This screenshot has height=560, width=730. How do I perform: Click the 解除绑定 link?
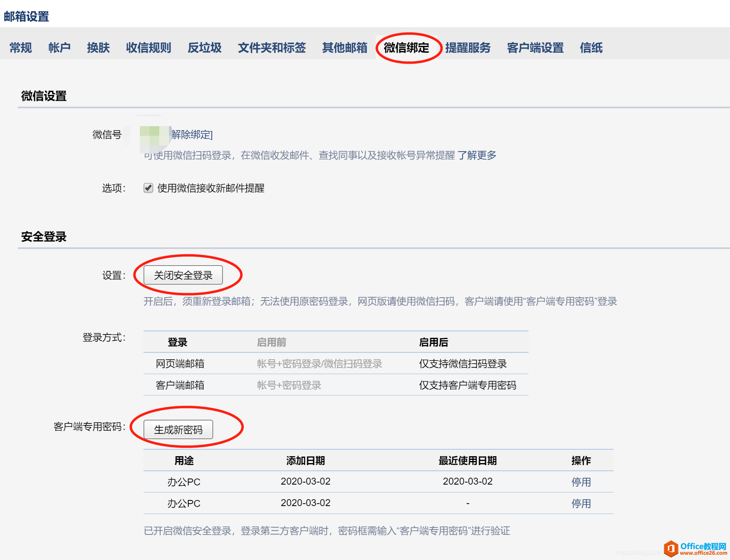click(192, 135)
